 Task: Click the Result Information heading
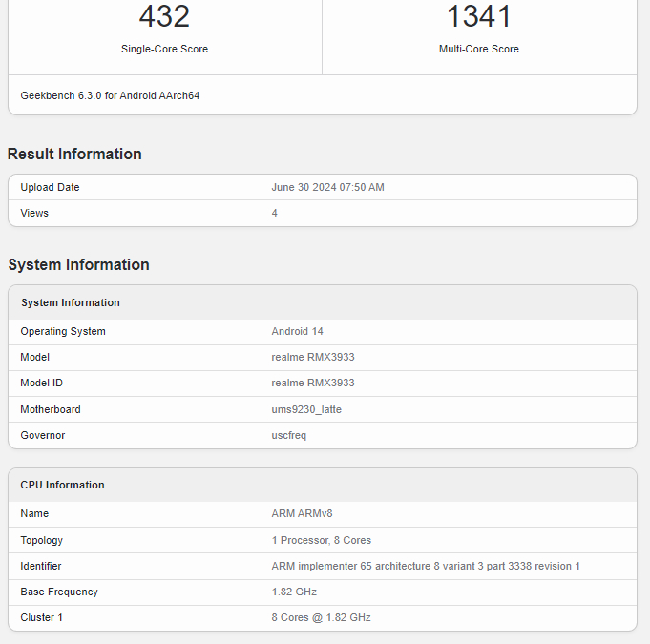(74, 154)
